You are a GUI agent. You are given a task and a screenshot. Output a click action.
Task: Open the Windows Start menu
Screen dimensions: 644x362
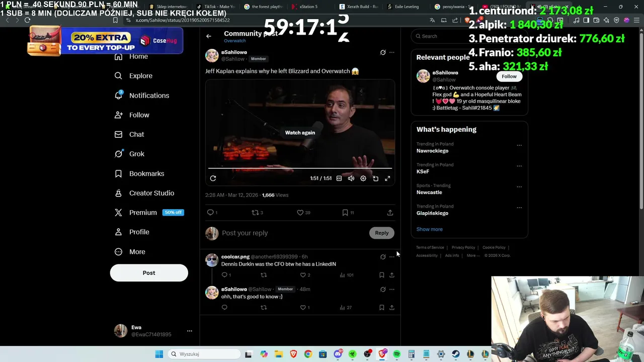click(159, 354)
